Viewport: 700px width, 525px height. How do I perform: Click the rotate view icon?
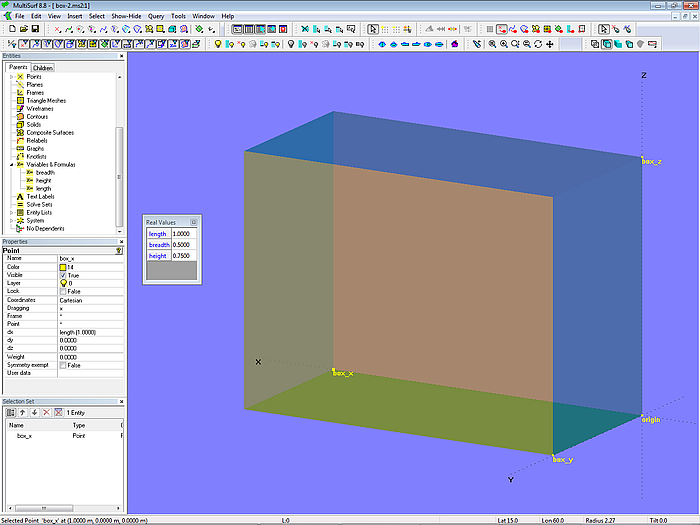pos(538,44)
